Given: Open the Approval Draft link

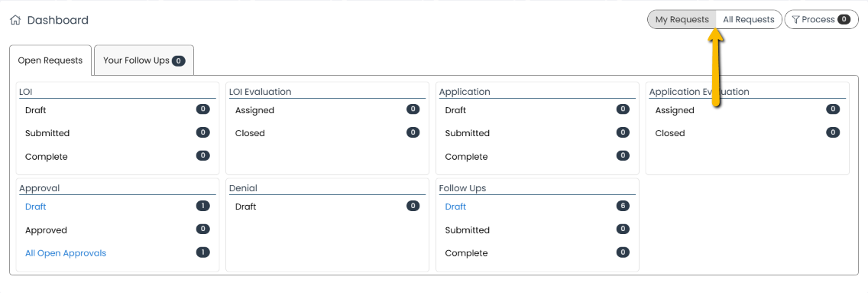Looking at the screenshot, I should click(x=35, y=207).
